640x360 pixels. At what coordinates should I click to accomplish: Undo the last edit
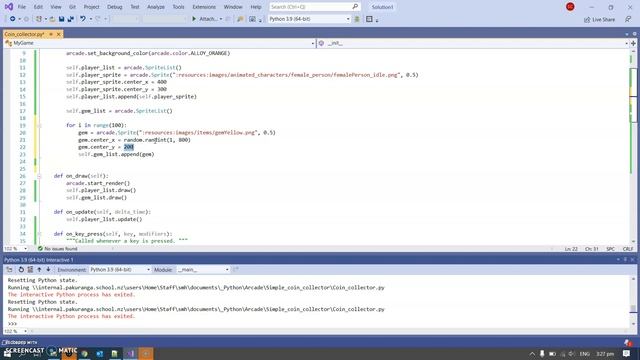[83, 19]
